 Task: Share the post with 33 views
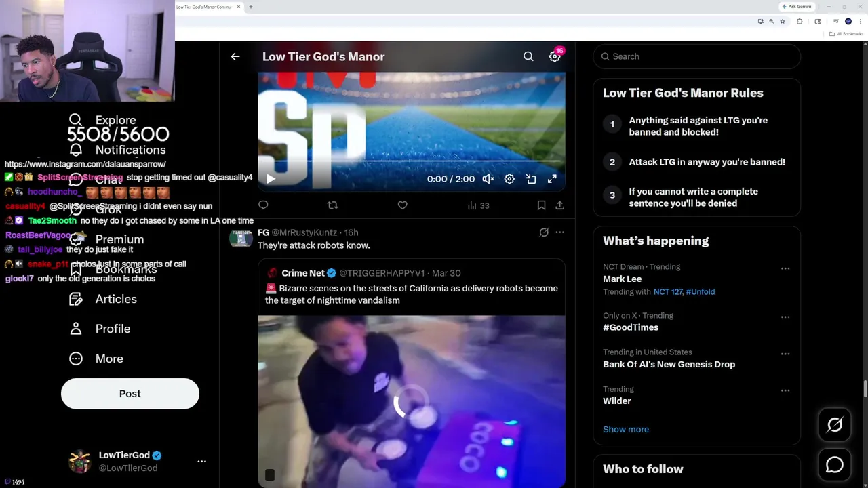[559, 205]
